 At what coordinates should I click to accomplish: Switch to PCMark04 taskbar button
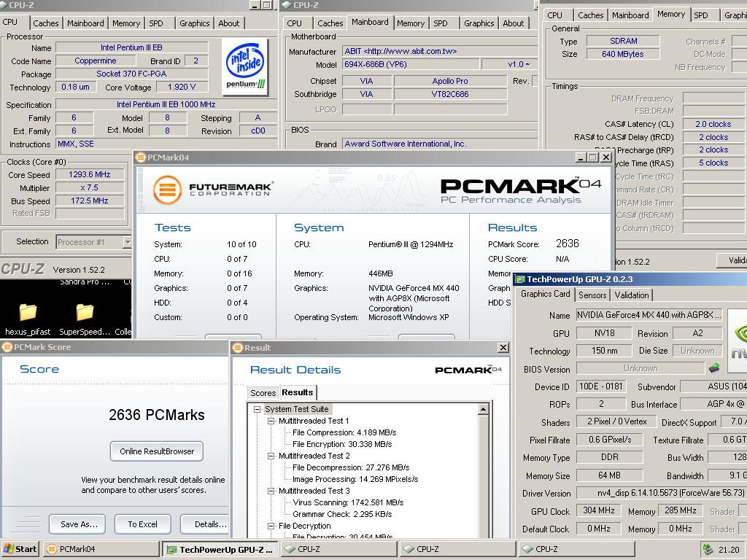101,549
